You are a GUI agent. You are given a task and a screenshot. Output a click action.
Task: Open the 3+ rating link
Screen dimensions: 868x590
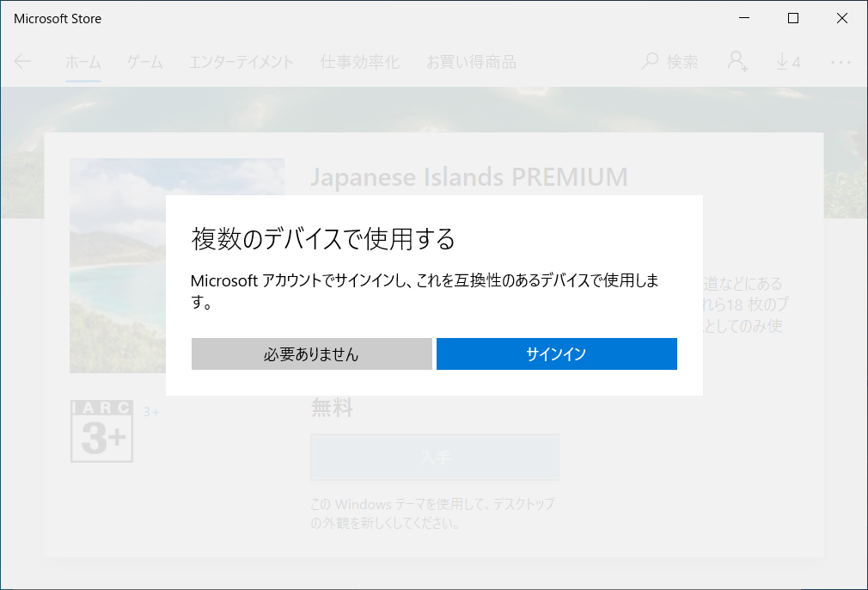tap(151, 412)
